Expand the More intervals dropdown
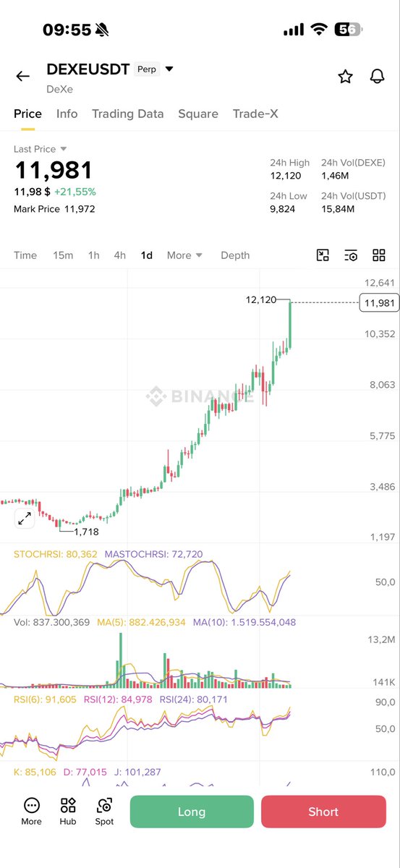The image size is (400, 868). pos(184,255)
